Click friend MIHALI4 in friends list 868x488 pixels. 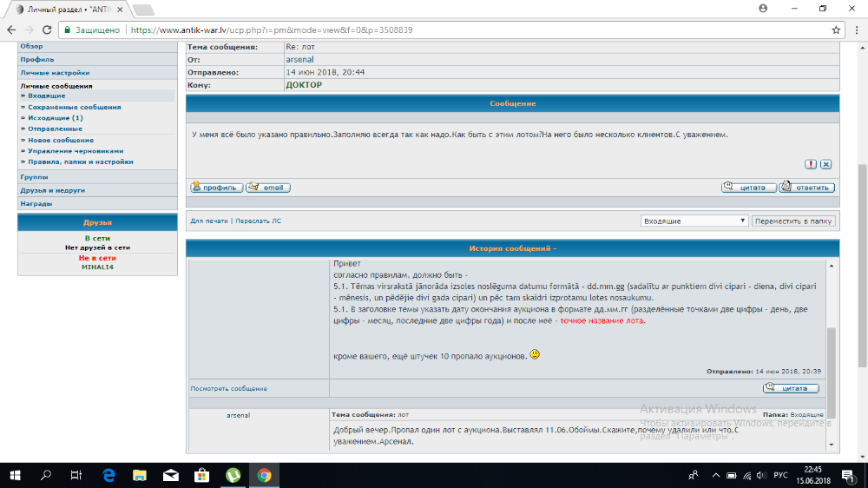(x=97, y=267)
